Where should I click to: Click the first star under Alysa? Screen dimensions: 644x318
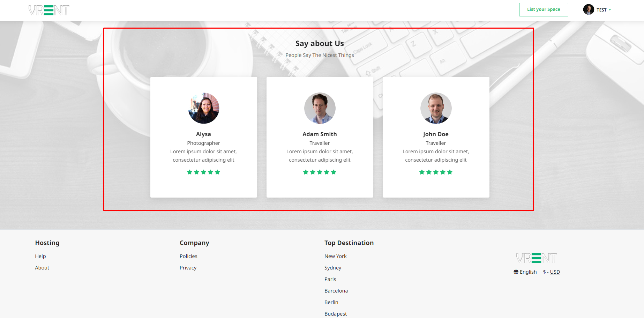click(x=190, y=172)
